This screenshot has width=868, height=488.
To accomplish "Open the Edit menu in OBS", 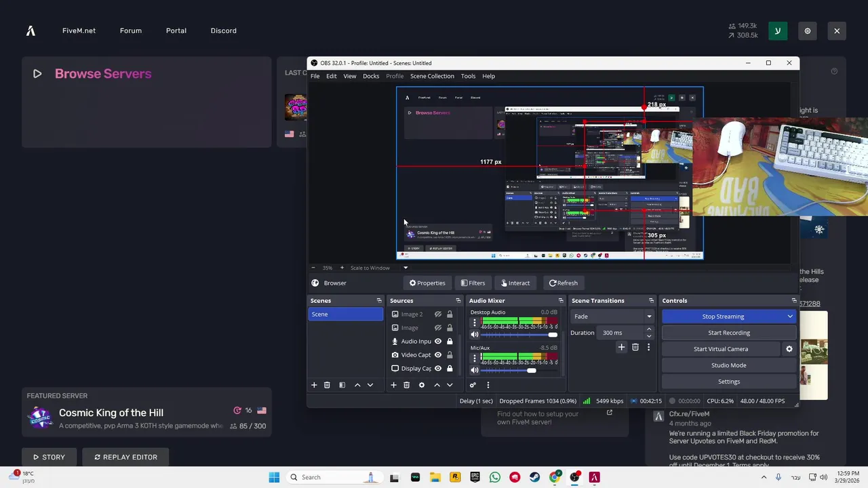I will pyautogui.click(x=332, y=76).
